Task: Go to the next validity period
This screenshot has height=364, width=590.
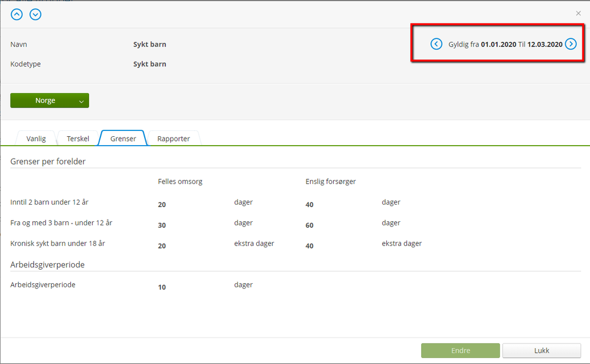Action: pos(571,44)
